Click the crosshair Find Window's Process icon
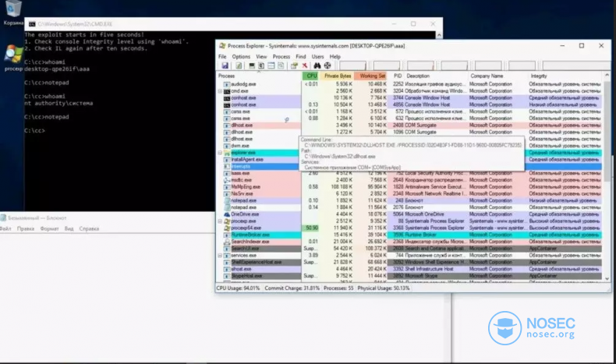This screenshot has height=364, width=616. pos(327,65)
